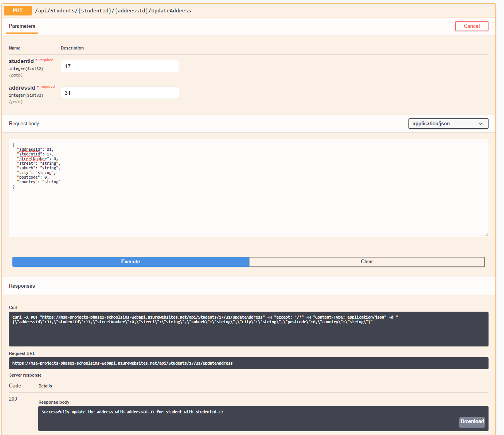Open the application/json content type dropdown

click(x=448, y=123)
